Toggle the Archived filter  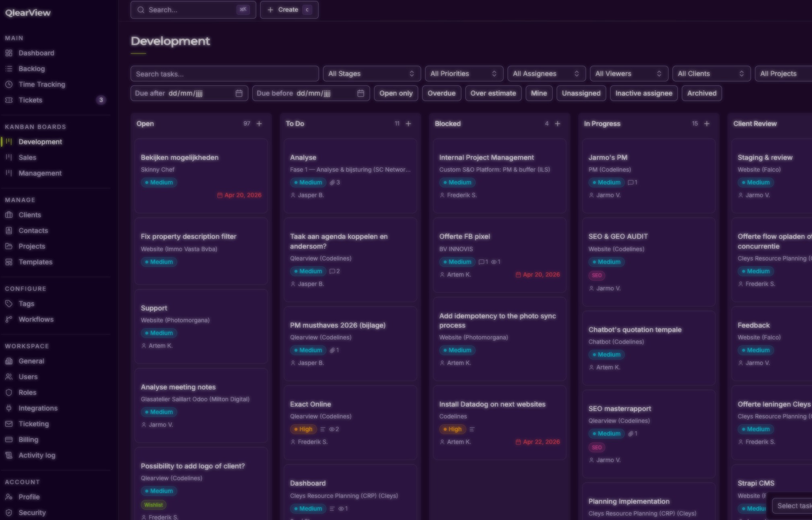(702, 93)
